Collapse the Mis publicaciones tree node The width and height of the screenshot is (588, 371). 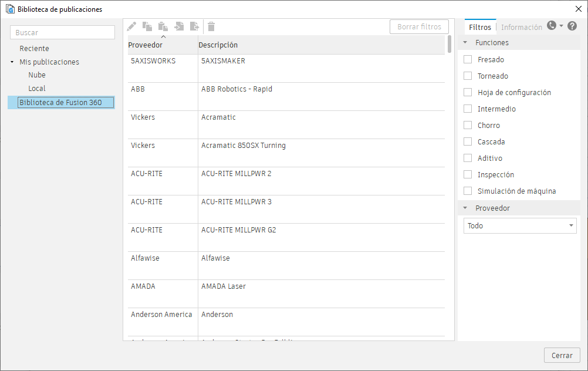coord(12,62)
